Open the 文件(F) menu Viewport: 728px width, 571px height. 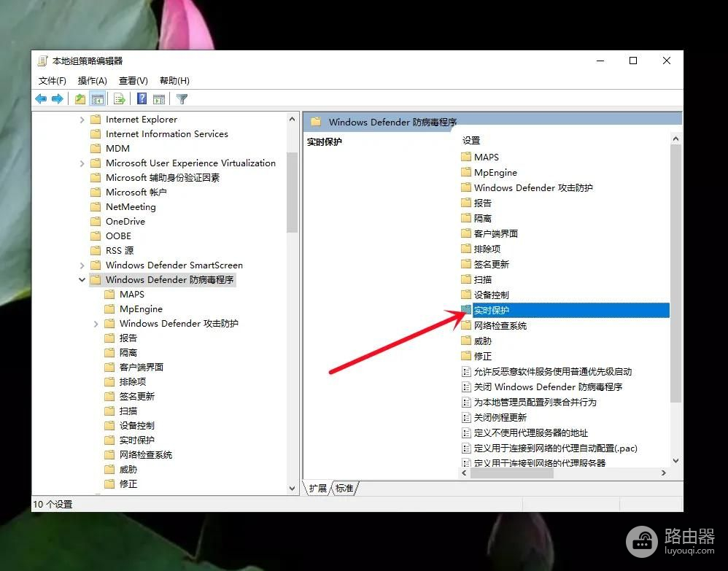point(52,81)
